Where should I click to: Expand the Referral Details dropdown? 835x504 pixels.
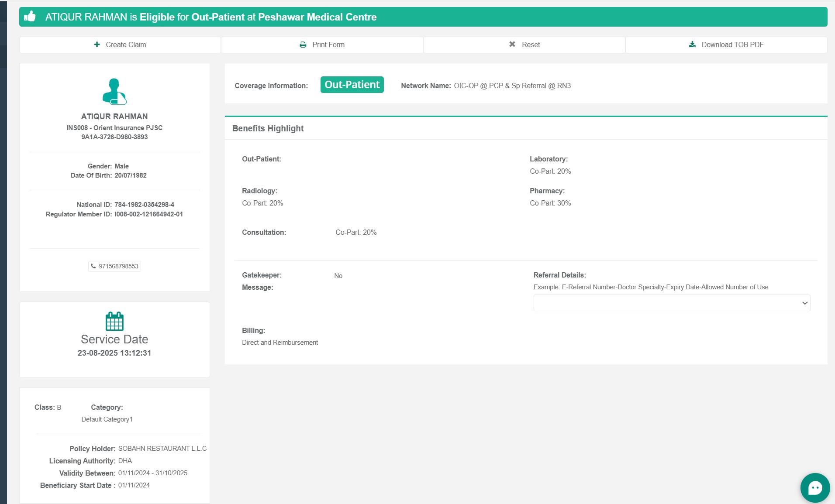pos(671,303)
